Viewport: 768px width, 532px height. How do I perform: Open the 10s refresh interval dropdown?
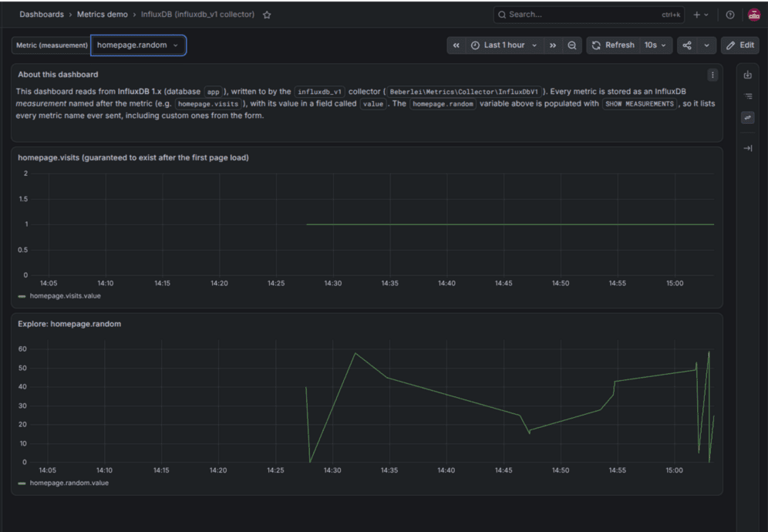655,45
